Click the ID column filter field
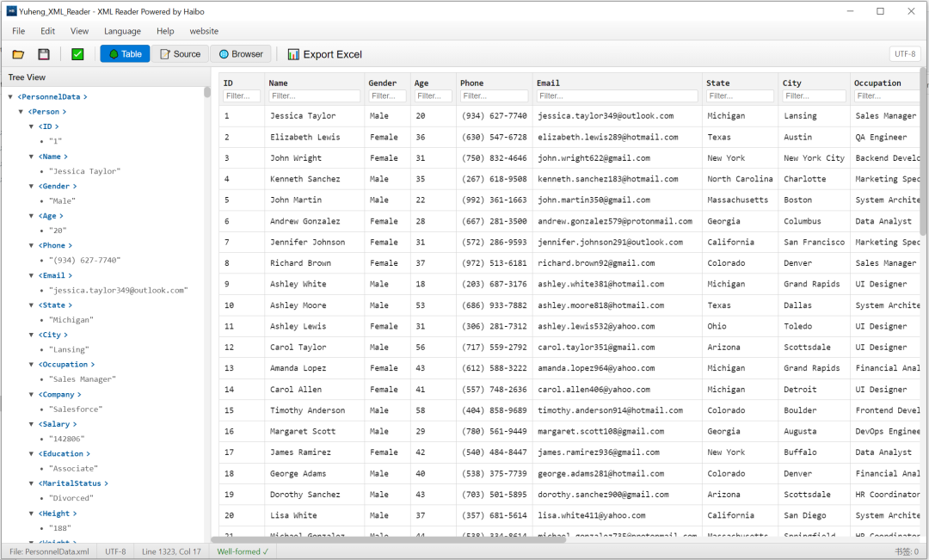Viewport: 929px width, 560px height. [241, 96]
